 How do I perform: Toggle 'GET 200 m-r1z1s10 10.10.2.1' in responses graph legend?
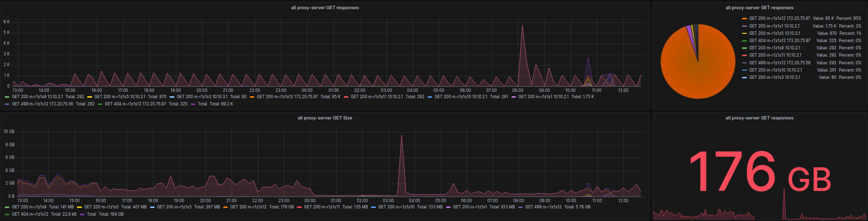pos(461,97)
